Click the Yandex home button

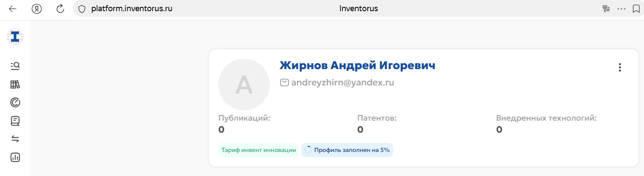(x=37, y=9)
